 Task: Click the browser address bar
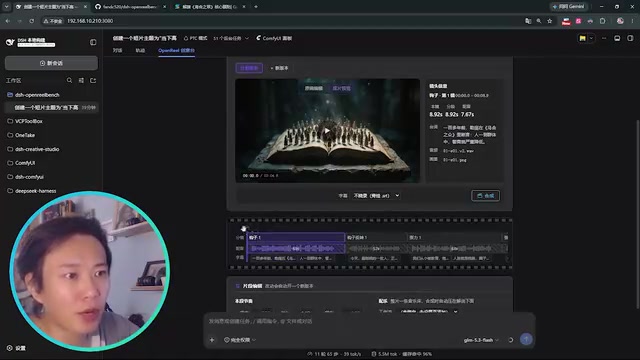[282, 21]
